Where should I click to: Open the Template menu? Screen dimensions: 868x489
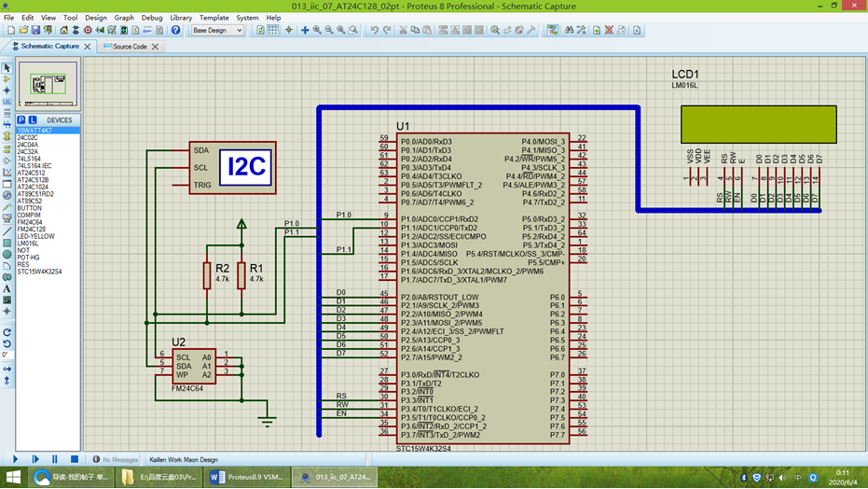[x=214, y=18]
